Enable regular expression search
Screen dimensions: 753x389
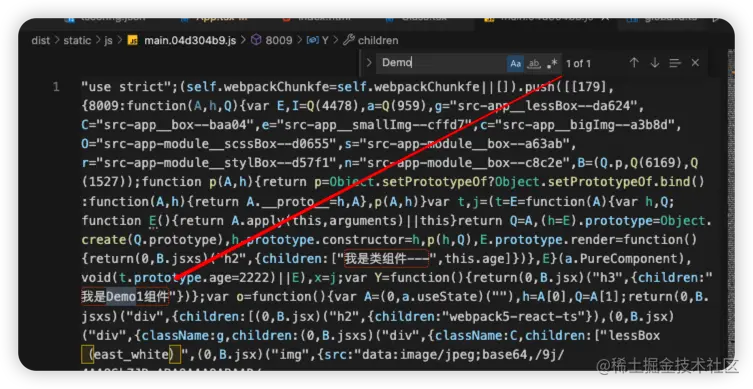pyautogui.click(x=552, y=63)
